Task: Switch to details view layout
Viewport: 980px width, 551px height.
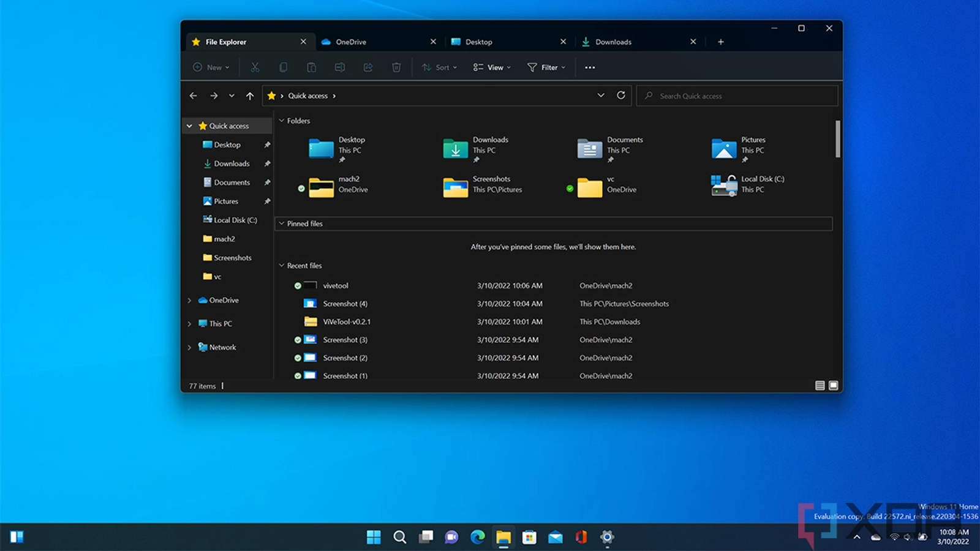Action: [x=820, y=386]
